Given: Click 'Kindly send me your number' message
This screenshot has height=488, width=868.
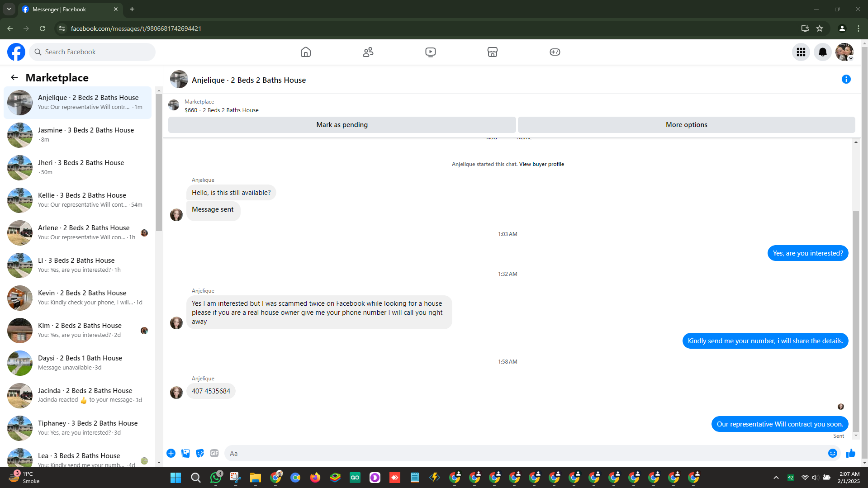Looking at the screenshot, I should click(x=765, y=341).
